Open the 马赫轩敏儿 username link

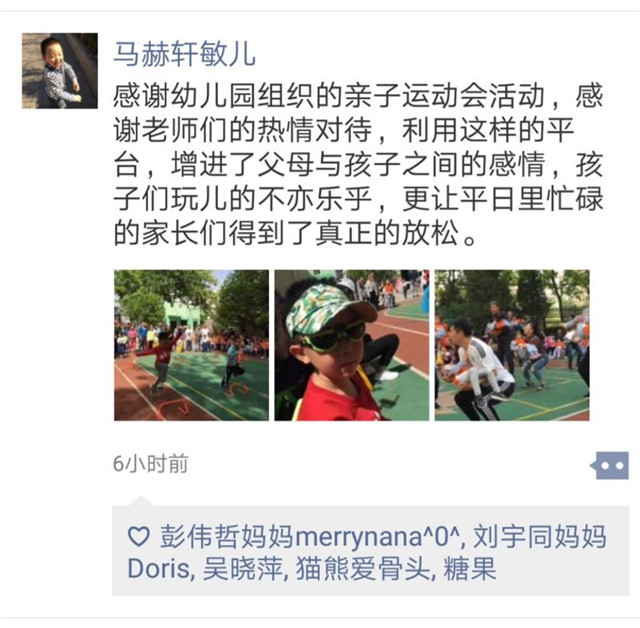pos(184,54)
